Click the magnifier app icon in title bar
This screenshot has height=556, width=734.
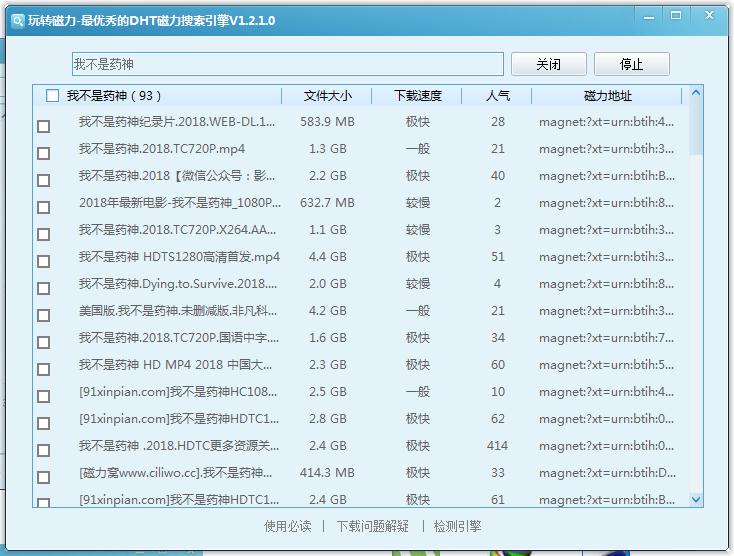tap(18, 21)
